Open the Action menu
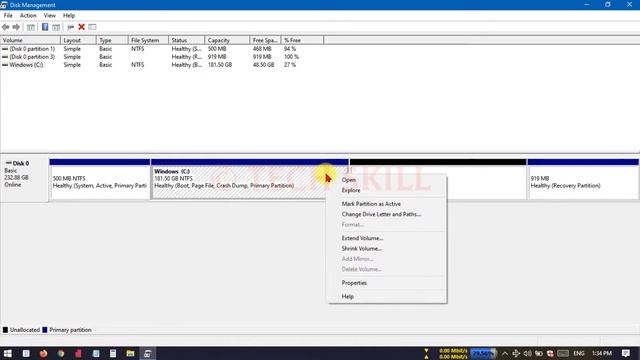 [28, 16]
